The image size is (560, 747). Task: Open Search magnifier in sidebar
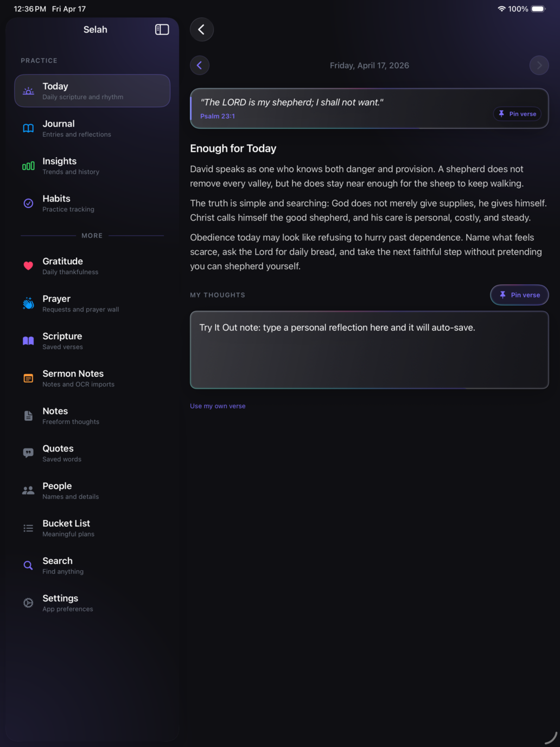click(28, 565)
